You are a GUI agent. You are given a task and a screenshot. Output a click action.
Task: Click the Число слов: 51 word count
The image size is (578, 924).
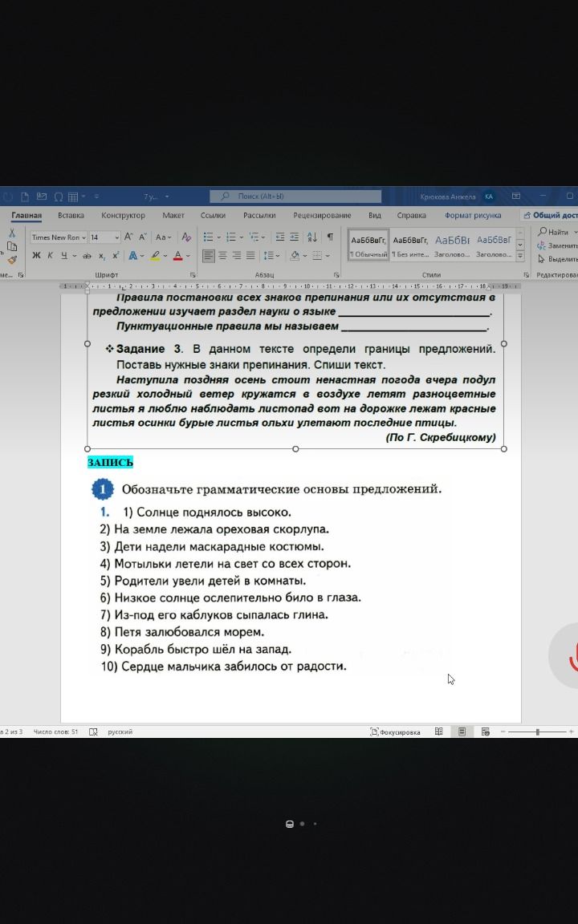55,731
